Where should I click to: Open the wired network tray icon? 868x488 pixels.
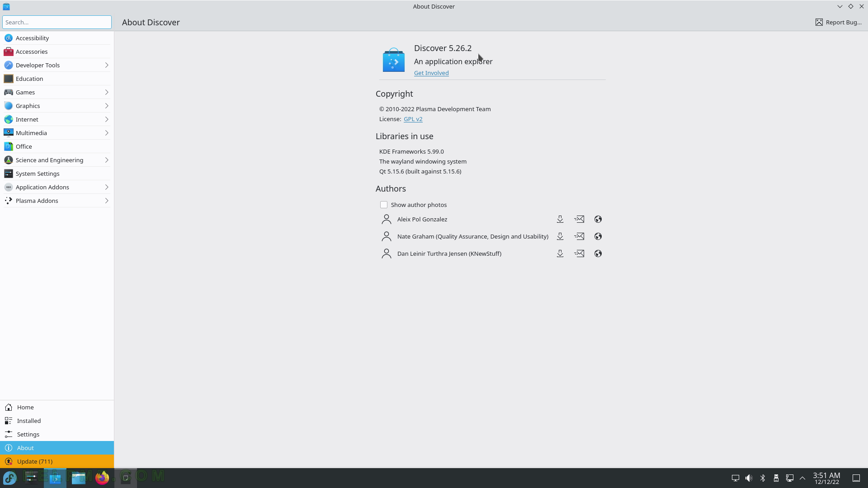(x=790, y=478)
